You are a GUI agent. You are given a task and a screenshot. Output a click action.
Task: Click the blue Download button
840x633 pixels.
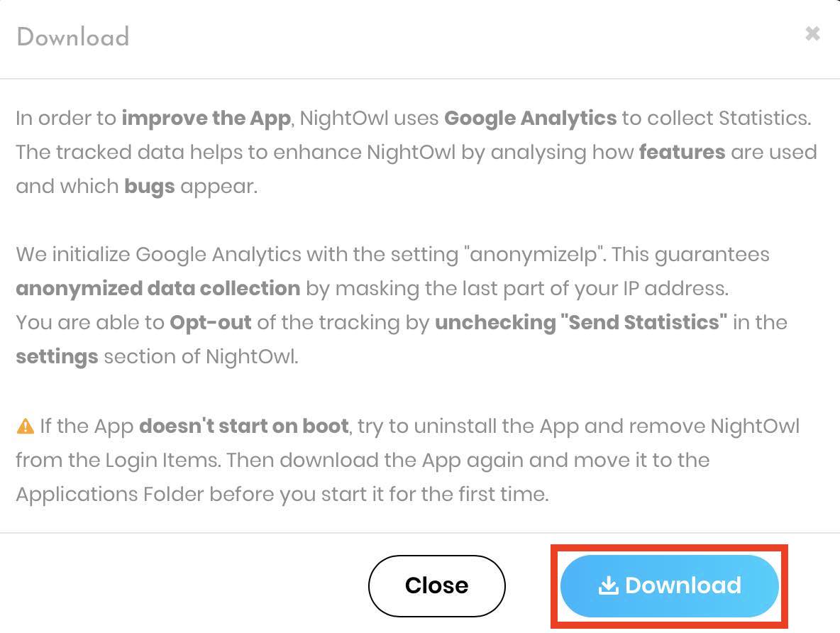point(669,585)
